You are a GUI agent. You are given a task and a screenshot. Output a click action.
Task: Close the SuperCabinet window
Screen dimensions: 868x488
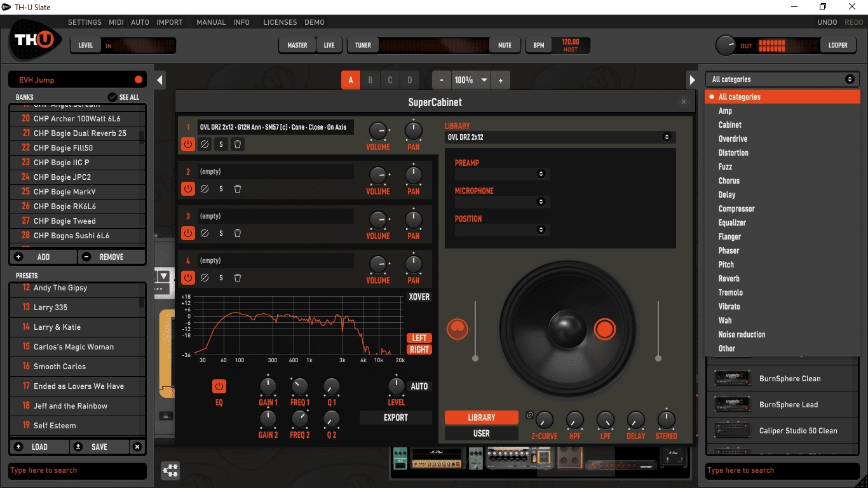(x=684, y=102)
